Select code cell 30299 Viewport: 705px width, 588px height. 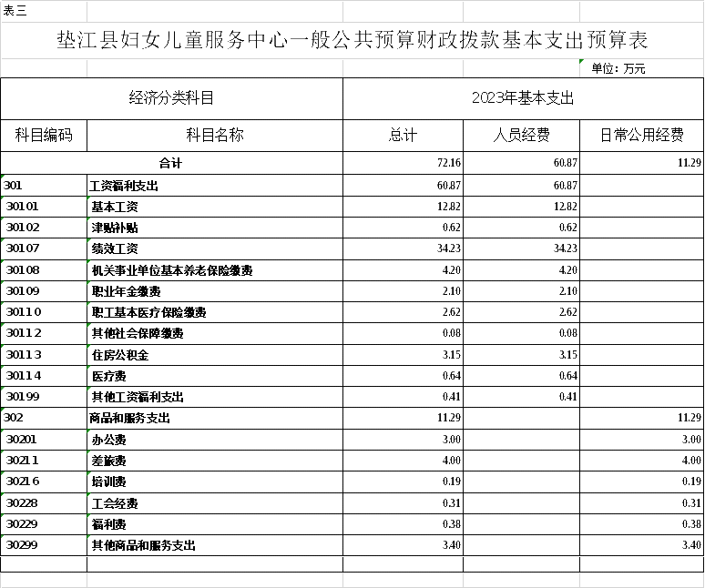[44, 545]
